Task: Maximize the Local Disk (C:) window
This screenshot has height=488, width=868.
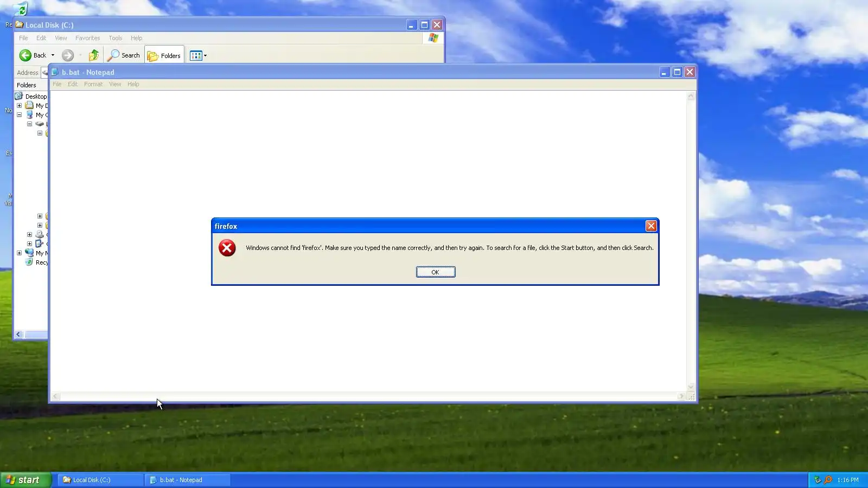Action: 424,25
